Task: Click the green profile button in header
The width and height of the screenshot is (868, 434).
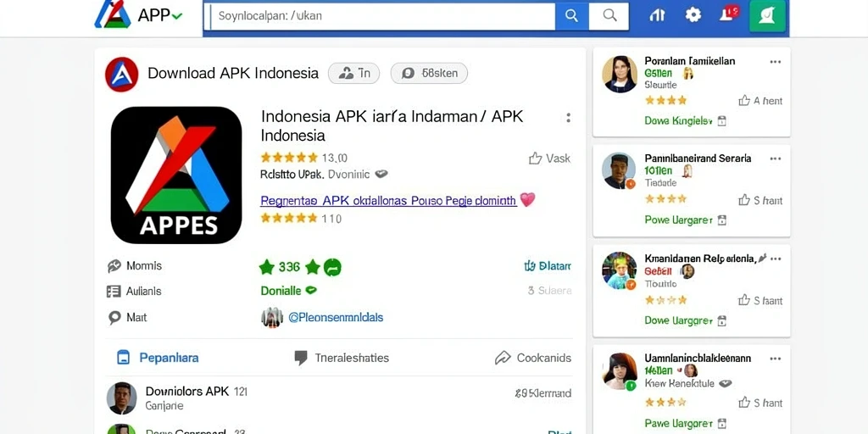Action: (767, 15)
